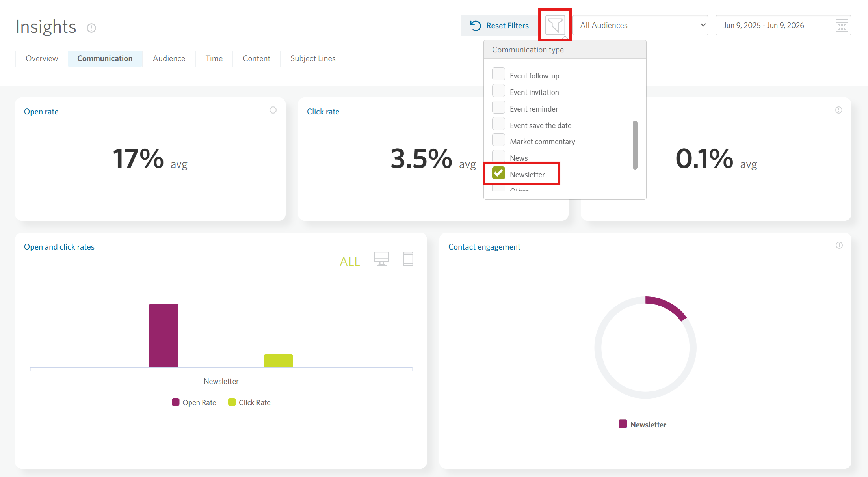
Task: Click the calendar icon in date field
Action: [x=842, y=26]
